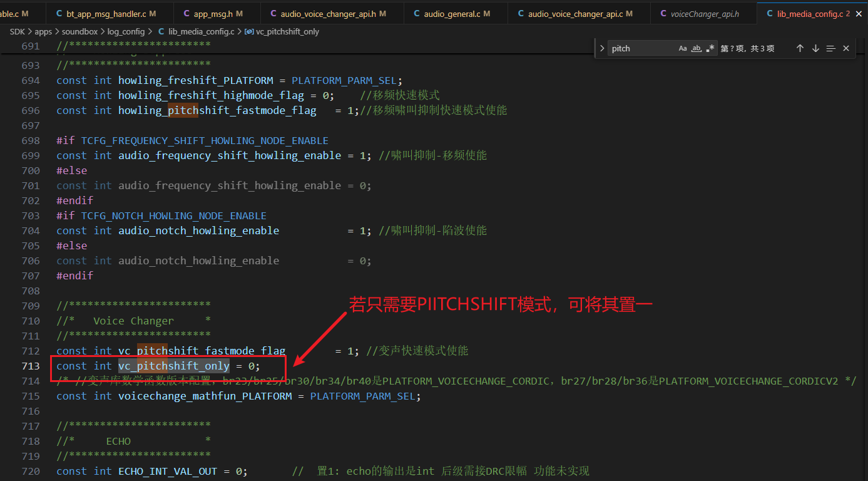Select the lib_media_config.c tab
Image resolution: width=868 pixels, height=481 pixels.
[x=812, y=14]
